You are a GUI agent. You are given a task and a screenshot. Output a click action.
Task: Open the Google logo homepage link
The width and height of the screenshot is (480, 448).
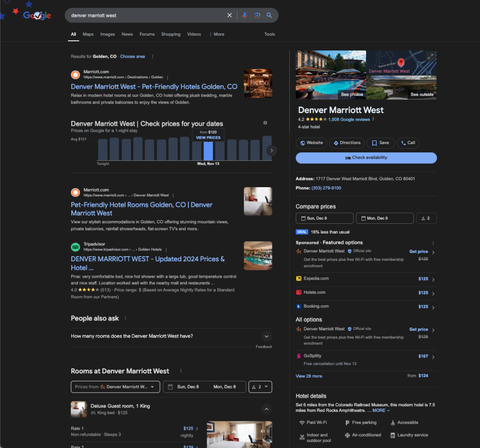37,15
